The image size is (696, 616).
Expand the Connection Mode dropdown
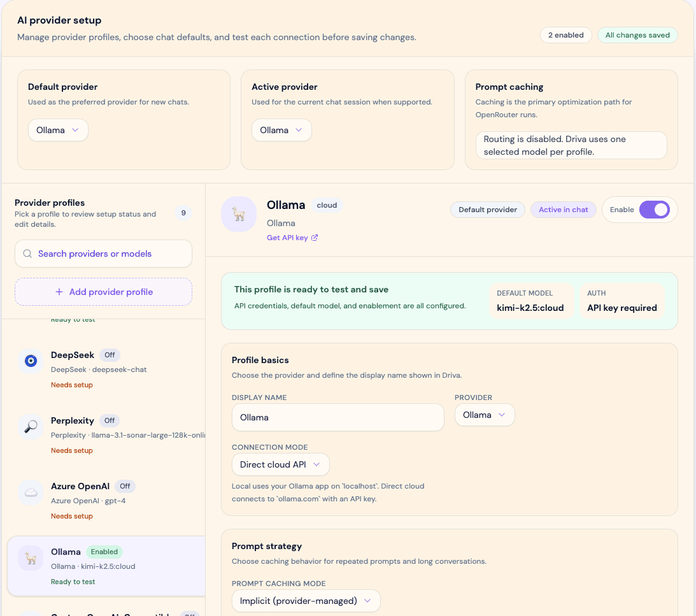280,464
